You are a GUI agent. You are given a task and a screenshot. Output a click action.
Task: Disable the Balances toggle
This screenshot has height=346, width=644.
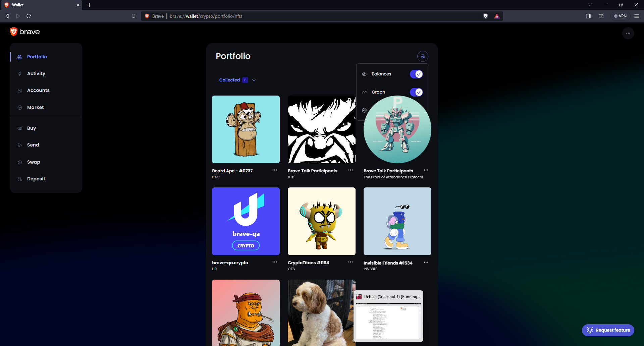416,74
